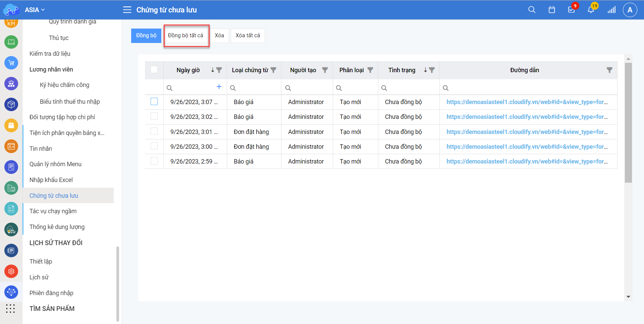Click the Đồng bộ tất cả button

(x=186, y=36)
